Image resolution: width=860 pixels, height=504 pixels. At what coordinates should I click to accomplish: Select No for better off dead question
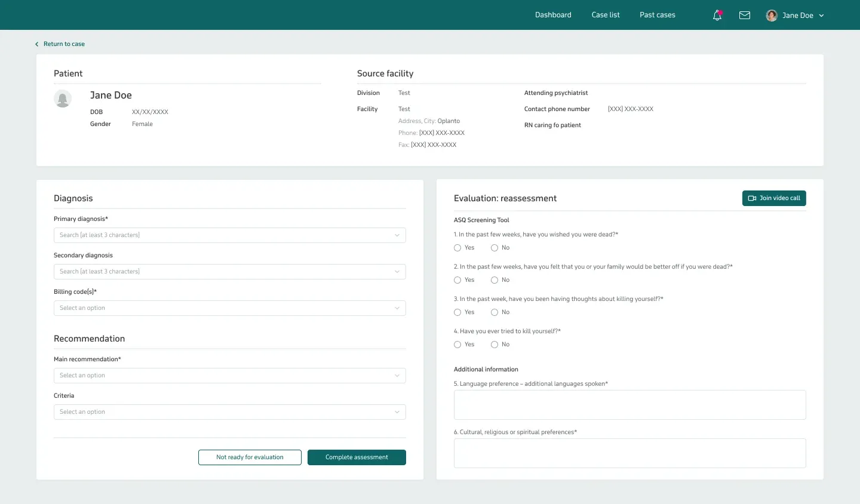coord(494,280)
